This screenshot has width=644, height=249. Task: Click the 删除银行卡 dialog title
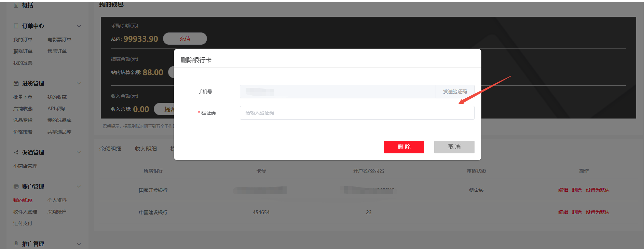[x=196, y=60]
